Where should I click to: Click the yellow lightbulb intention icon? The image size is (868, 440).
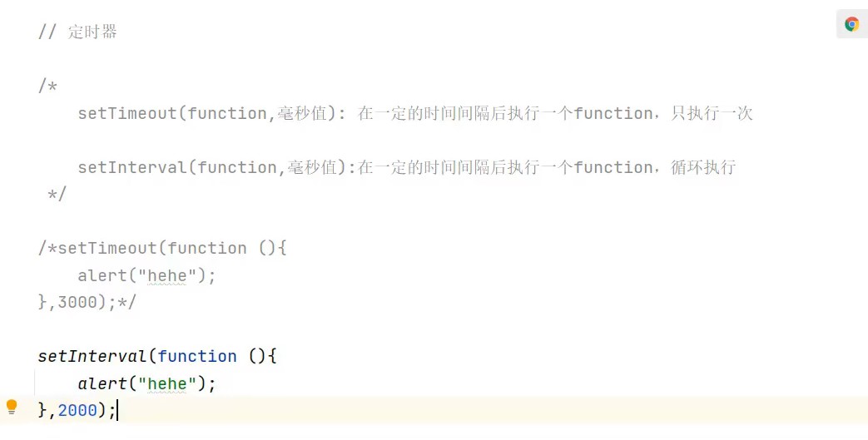pos(12,407)
